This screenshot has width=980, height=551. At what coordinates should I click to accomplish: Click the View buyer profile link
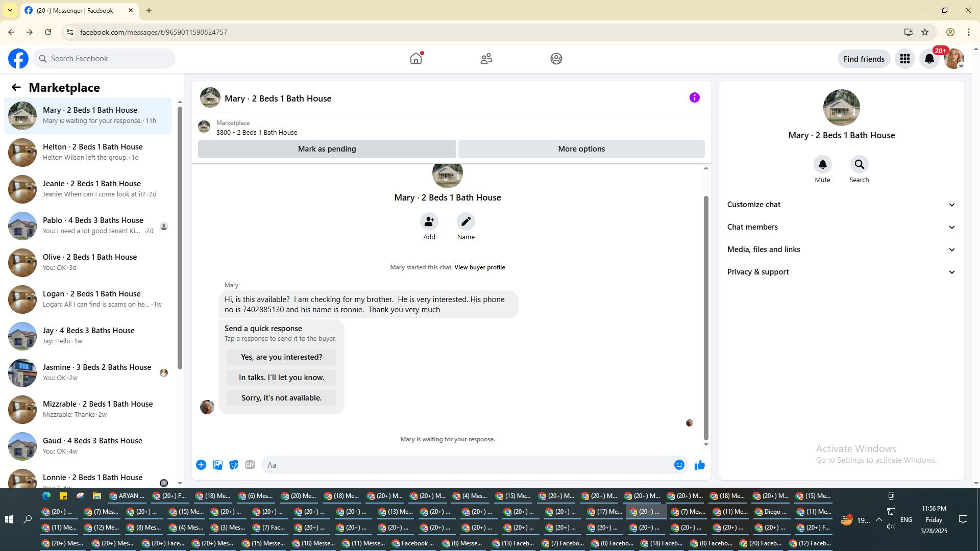[479, 267]
